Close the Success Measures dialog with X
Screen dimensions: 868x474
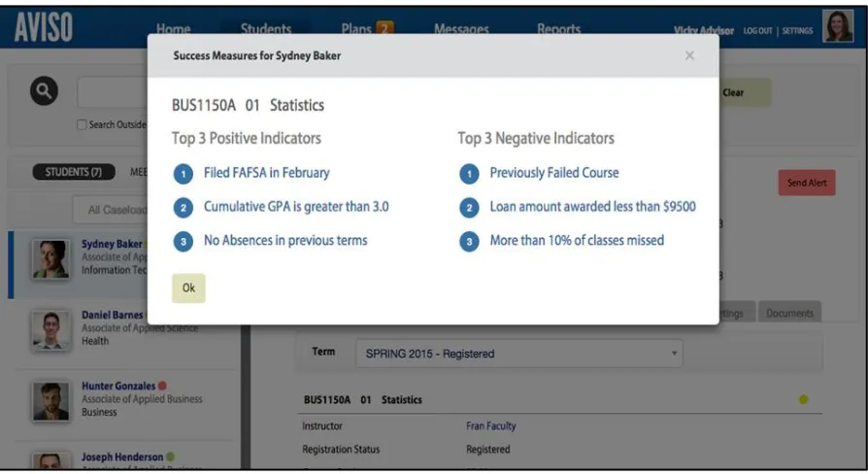tap(689, 55)
